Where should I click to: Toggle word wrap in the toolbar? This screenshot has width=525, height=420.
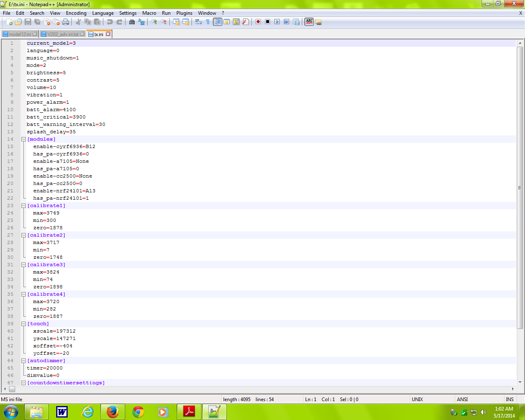(199, 22)
